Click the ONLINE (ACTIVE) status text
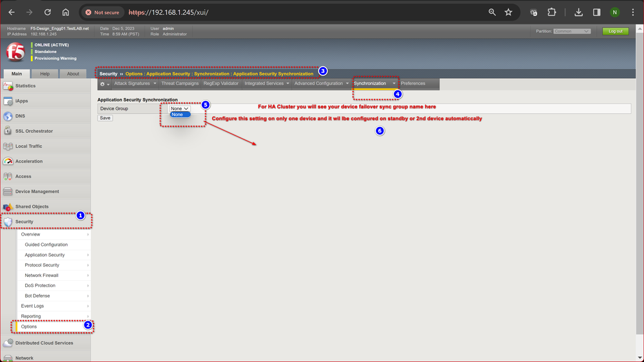 point(52,45)
